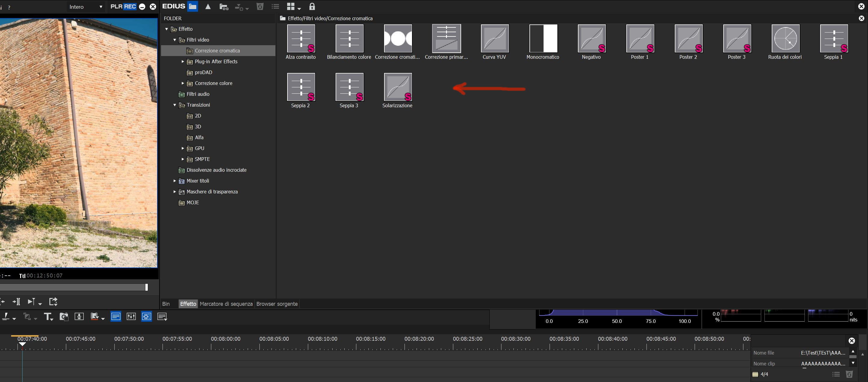Click the Title tool T icon
This screenshot has width=868, height=382.
tap(48, 317)
